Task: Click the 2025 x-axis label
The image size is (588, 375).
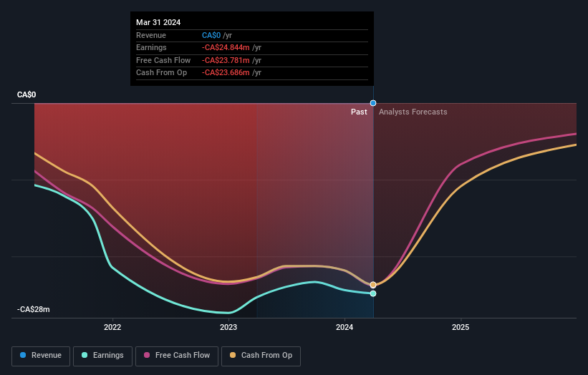Action: pos(461,328)
